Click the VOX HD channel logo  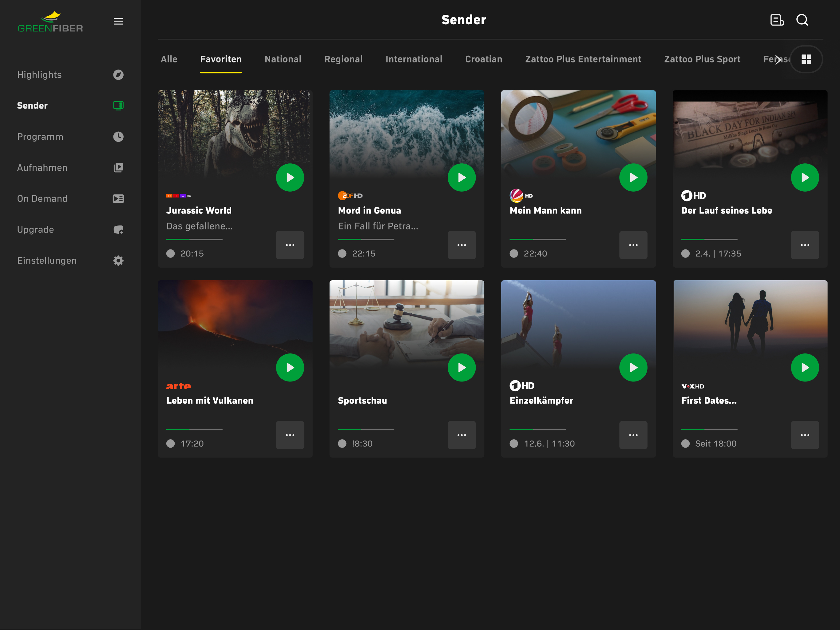click(693, 386)
